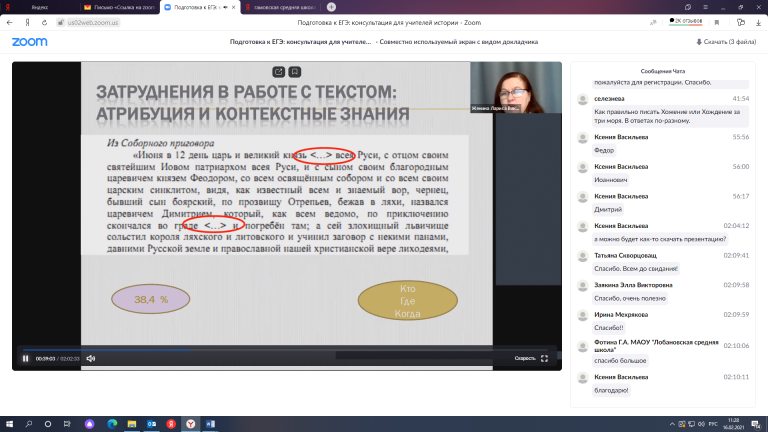Screen dimensions: 768x432
Task: Open the purple Alice assistant taskbar icon
Action: [x=89, y=424]
